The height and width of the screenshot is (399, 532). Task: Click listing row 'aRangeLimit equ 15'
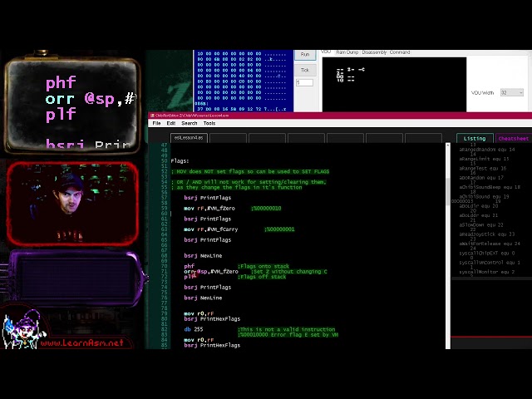pyautogui.click(x=484, y=159)
